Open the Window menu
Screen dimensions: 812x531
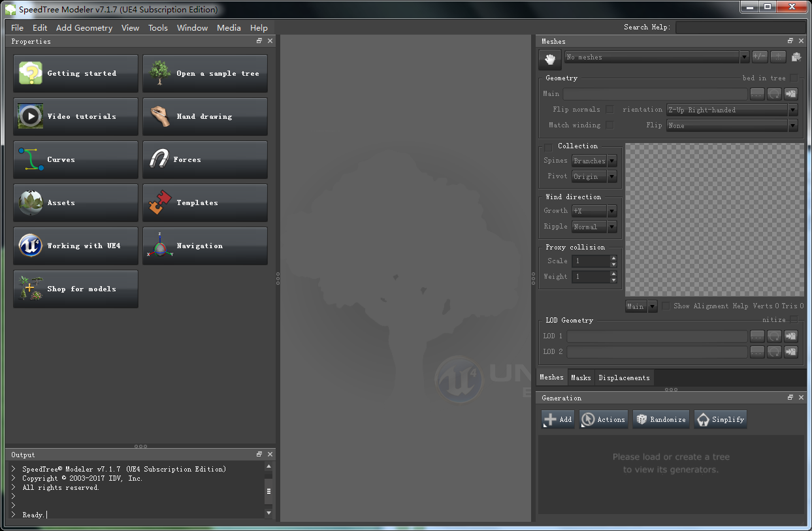pos(192,28)
